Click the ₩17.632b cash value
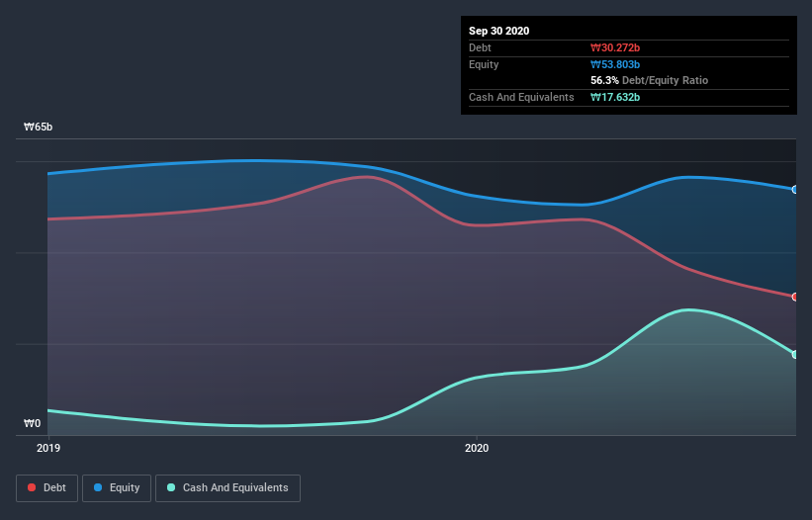The height and width of the screenshot is (520, 812). (x=615, y=97)
